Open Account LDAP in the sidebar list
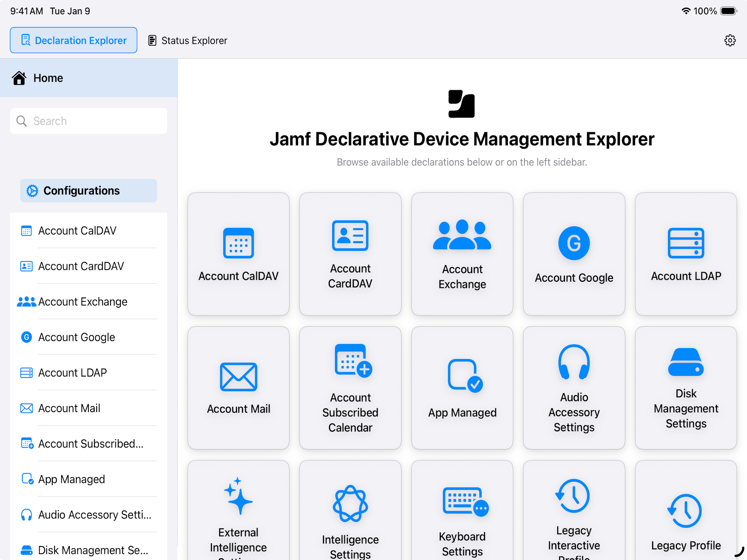Viewport: 747px width, 560px height. (x=89, y=372)
